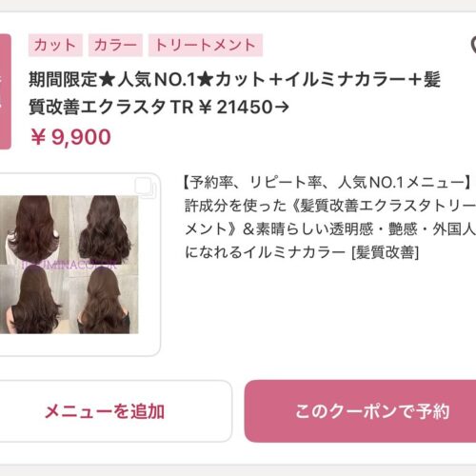The height and width of the screenshot is (476, 476).
Task: Click the 予約率、リピート率 description text
Action: 328,218
